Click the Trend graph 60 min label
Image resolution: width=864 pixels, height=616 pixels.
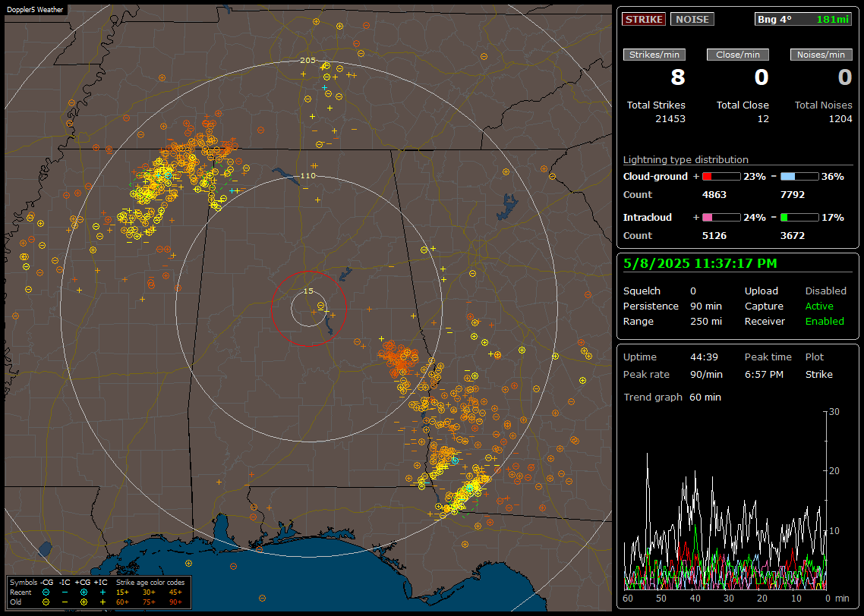(x=672, y=398)
